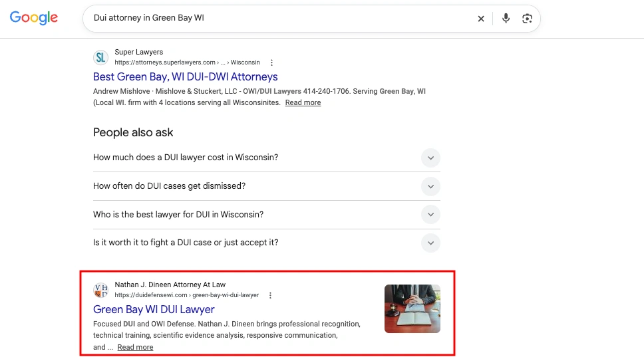Clear the search box with the X icon
The image size is (644, 361).
tap(481, 19)
